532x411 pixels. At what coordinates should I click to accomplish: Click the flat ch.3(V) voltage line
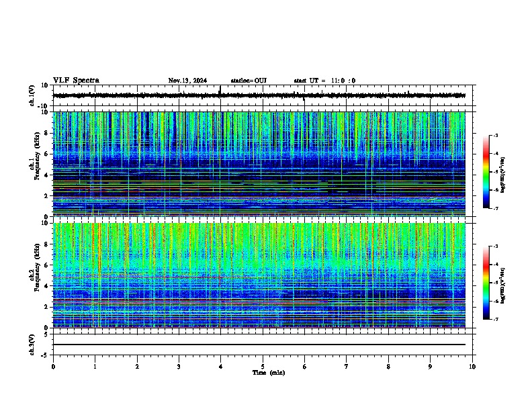(x=259, y=345)
